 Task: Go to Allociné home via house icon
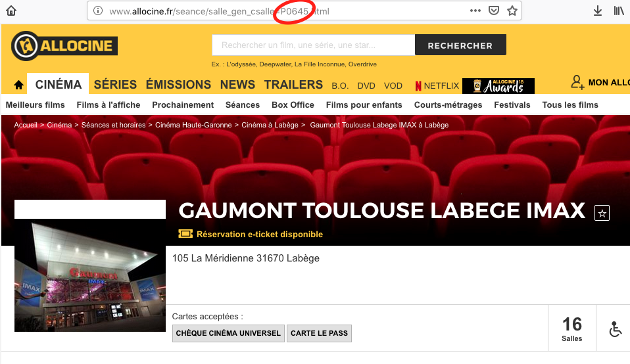coord(18,85)
